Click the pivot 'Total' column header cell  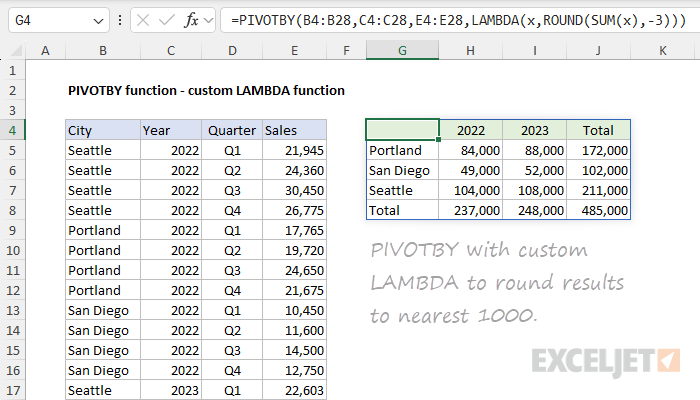pyautogui.click(x=598, y=130)
